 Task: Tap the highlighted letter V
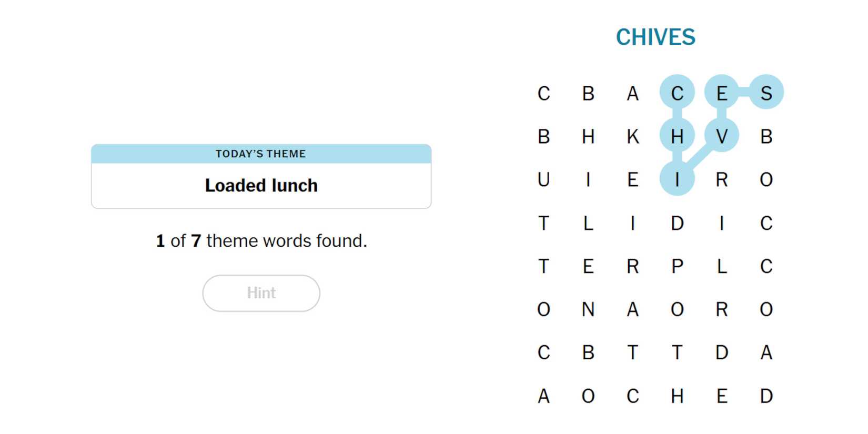click(x=721, y=137)
